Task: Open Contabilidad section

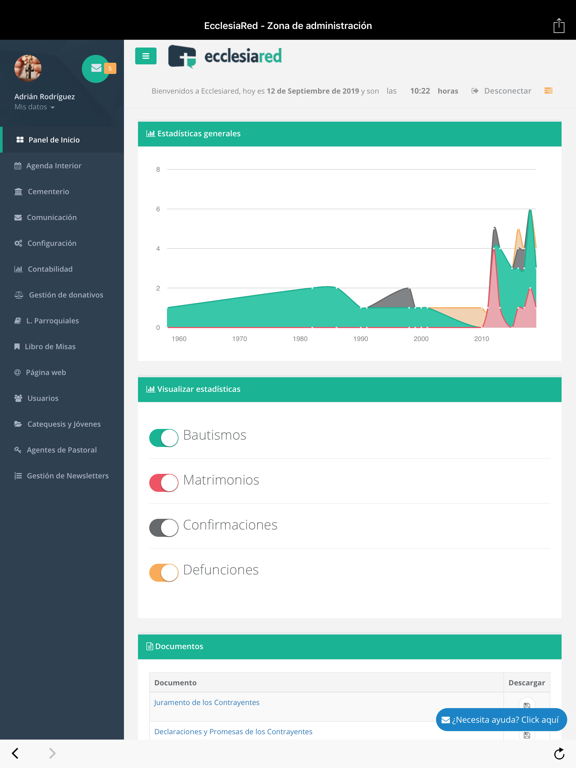Action: pos(62,269)
